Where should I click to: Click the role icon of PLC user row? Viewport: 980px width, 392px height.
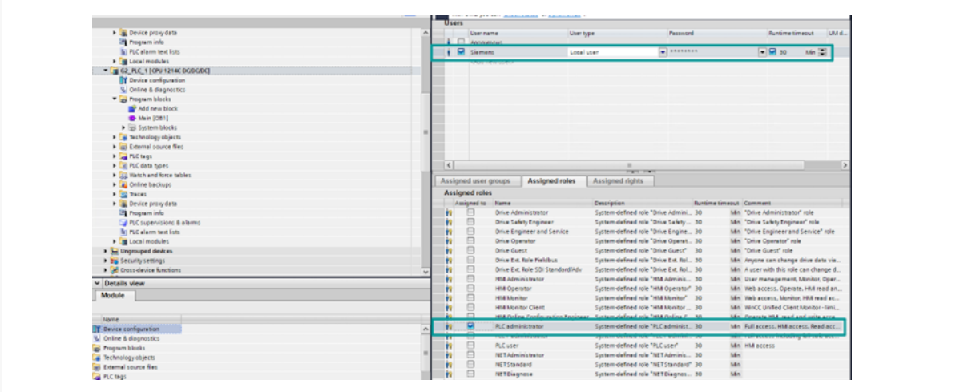tap(448, 346)
